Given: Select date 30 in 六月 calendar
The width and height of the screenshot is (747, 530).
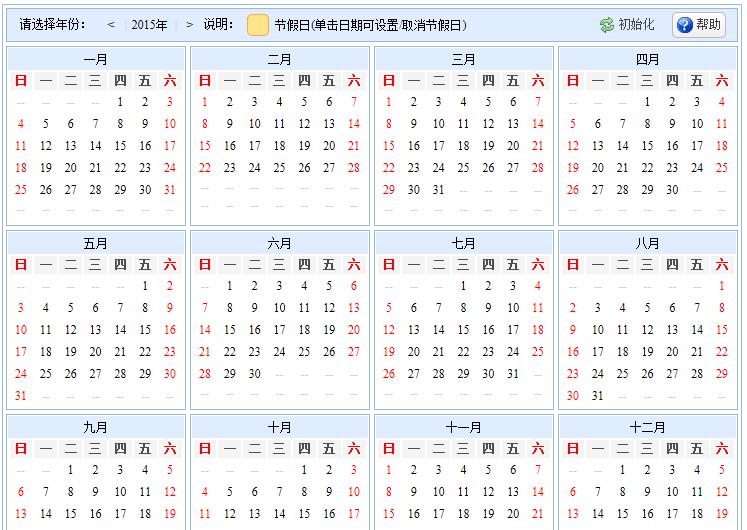Looking at the screenshot, I should pos(255,374).
